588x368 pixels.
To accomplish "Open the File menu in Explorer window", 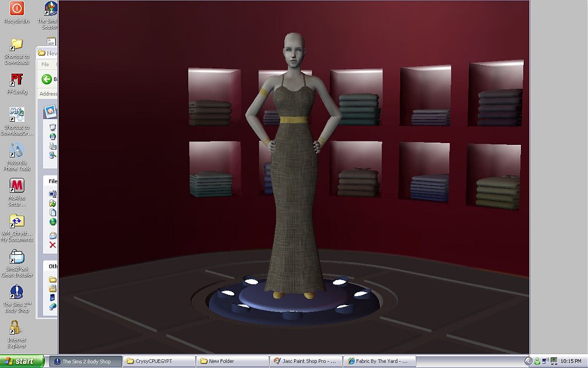I will pyautogui.click(x=45, y=64).
